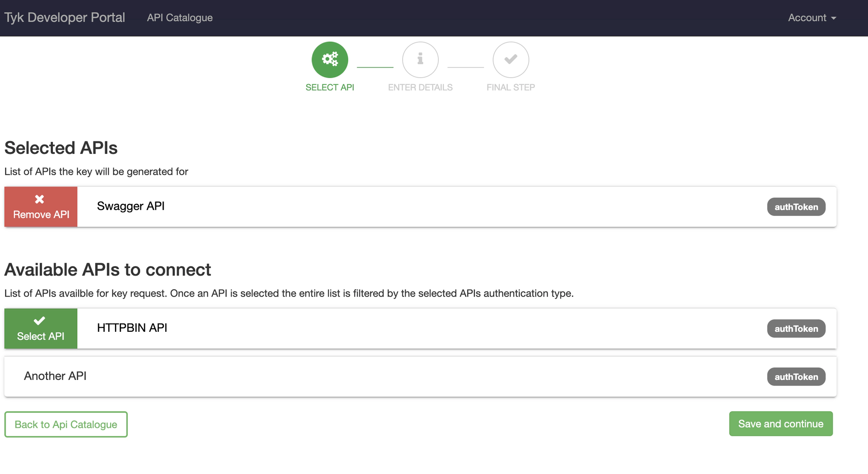The height and width of the screenshot is (474, 868).
Task: Click Back to Api Catalogue link
Action: click(66, 424)
